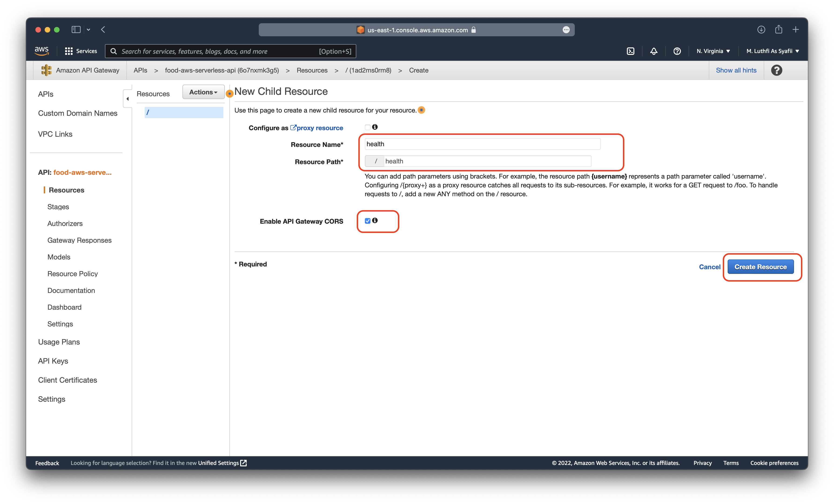Click Unified Settings link

tap(218, 463)
